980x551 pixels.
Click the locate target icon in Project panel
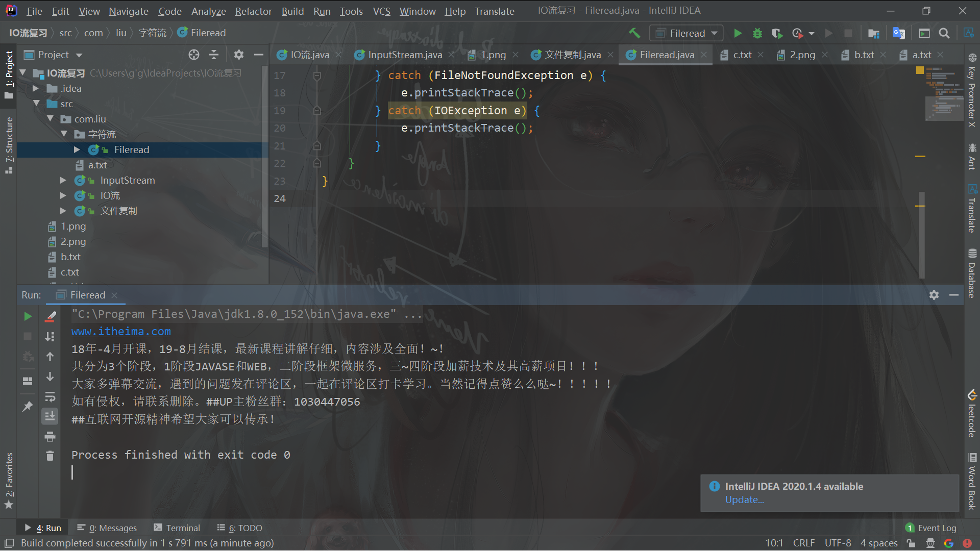(x=193, y=55)
